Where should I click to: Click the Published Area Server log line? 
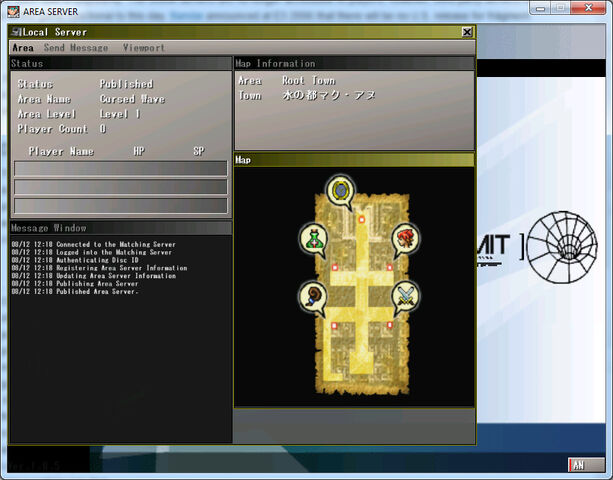coord(75,292)
